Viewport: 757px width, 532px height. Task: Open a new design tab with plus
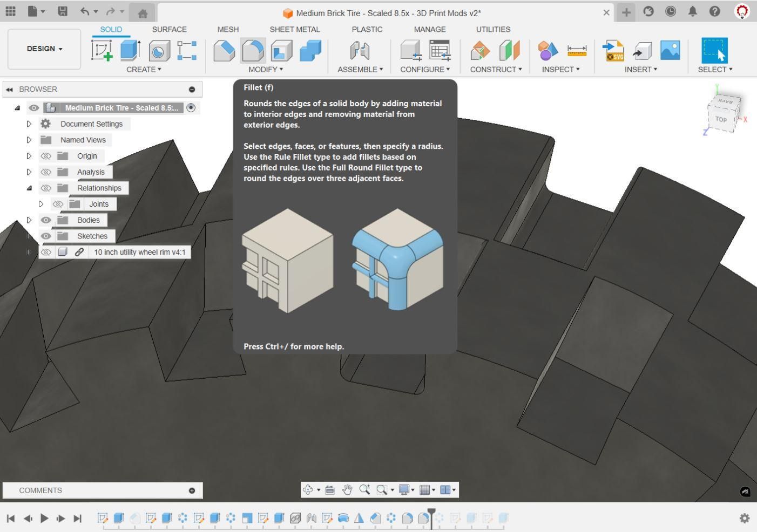[x=626, y=12]
